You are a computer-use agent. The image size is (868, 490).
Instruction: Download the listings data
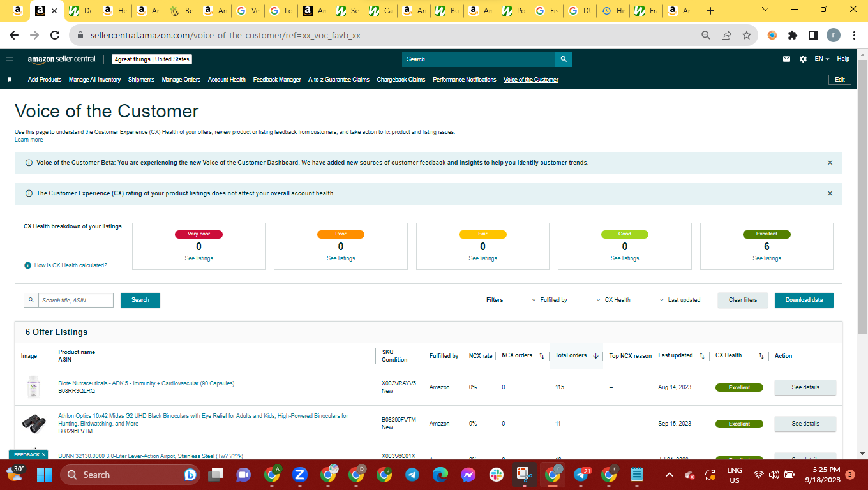click(x=804, y=300)
